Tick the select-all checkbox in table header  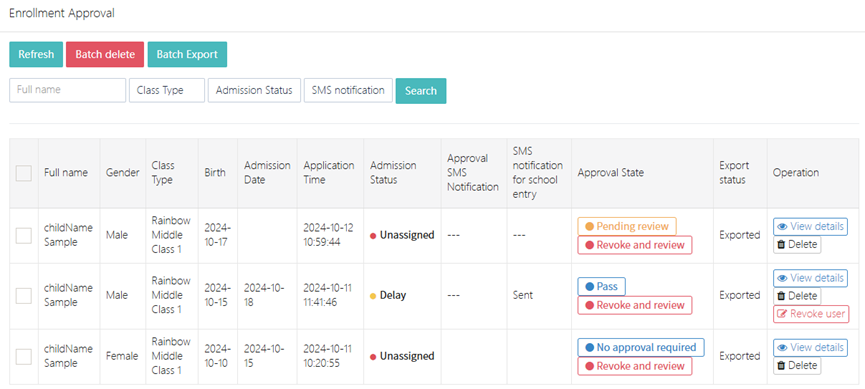click(24, 173)
